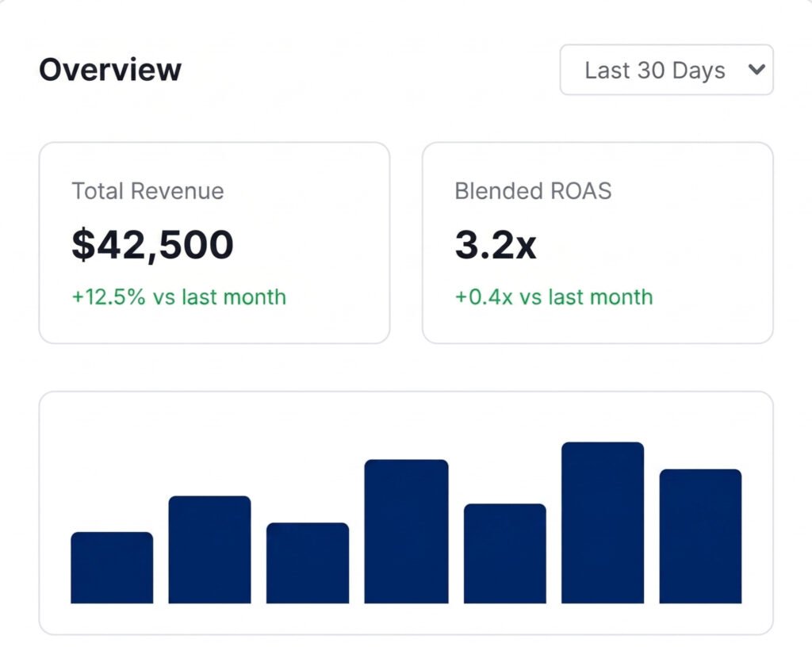Select the tallest bar in the chart
The height and width of the screenshot is (666, 812).
603,522
